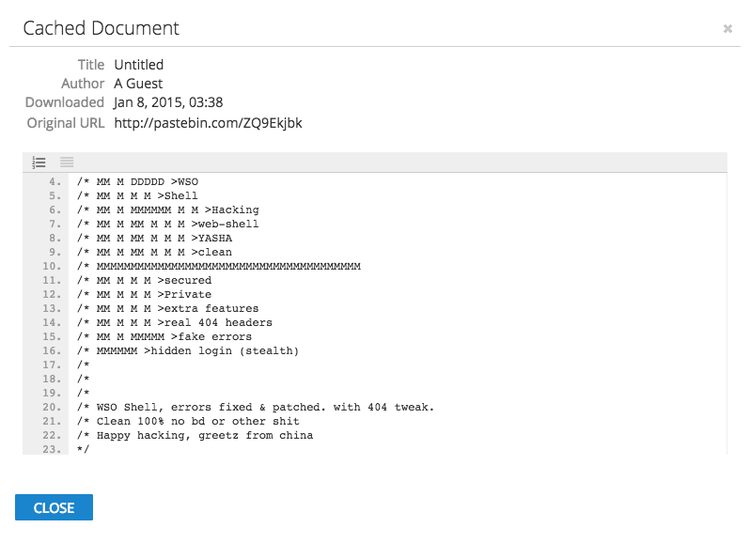
Task: Click the Untitled title value
Action: 139,65
